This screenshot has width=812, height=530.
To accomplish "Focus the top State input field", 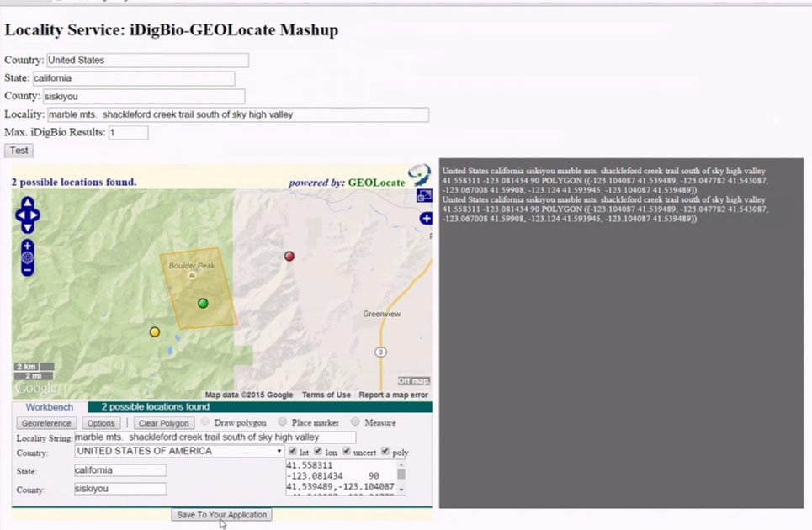I will tap(134, 78).
